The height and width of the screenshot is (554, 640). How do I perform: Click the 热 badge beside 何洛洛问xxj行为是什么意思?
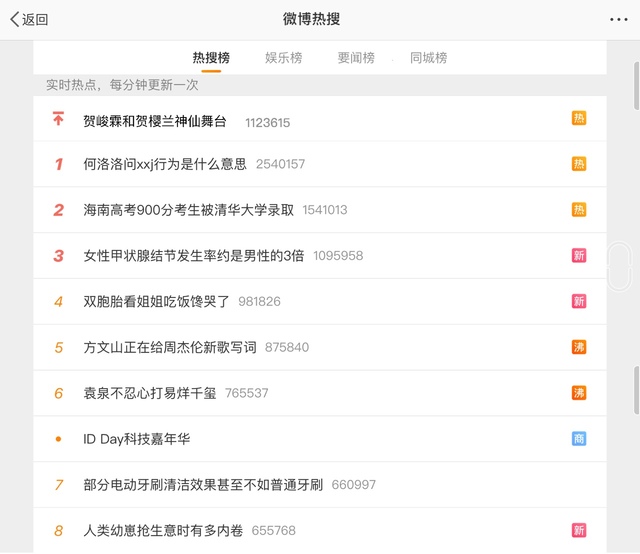tap(579, 164)
